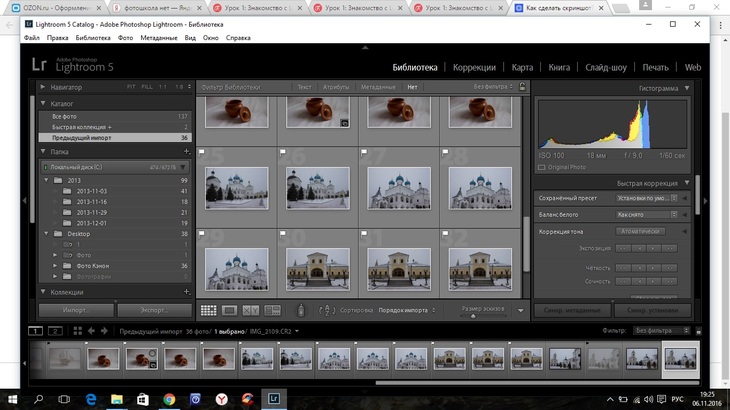730x410 pixels.
Task: Open the Коррекции module
Action: 473,68
